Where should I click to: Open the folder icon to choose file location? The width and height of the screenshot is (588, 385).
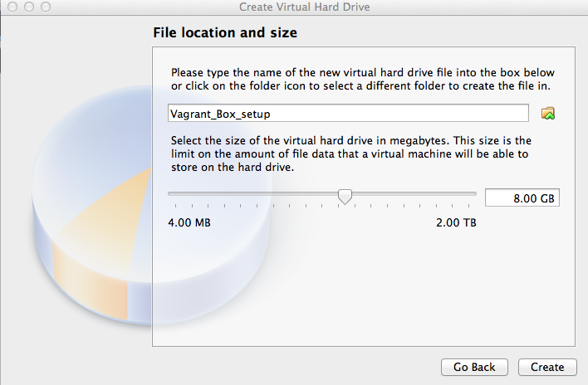[x=548, y=113]
